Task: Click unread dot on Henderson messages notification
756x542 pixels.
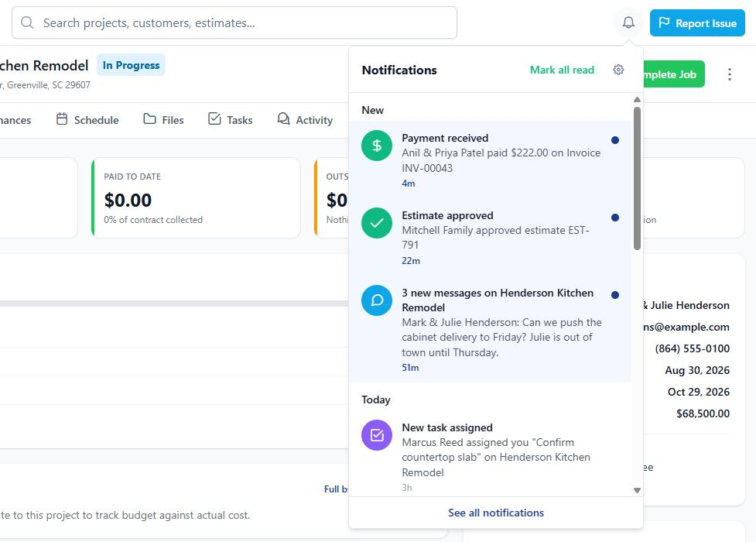Action: [x=614, y=295]
